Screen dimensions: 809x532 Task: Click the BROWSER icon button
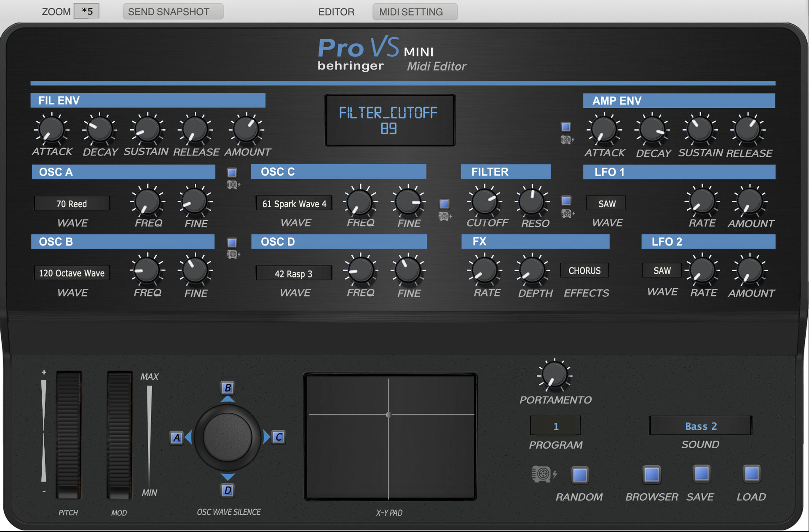(x=651, y=475)
